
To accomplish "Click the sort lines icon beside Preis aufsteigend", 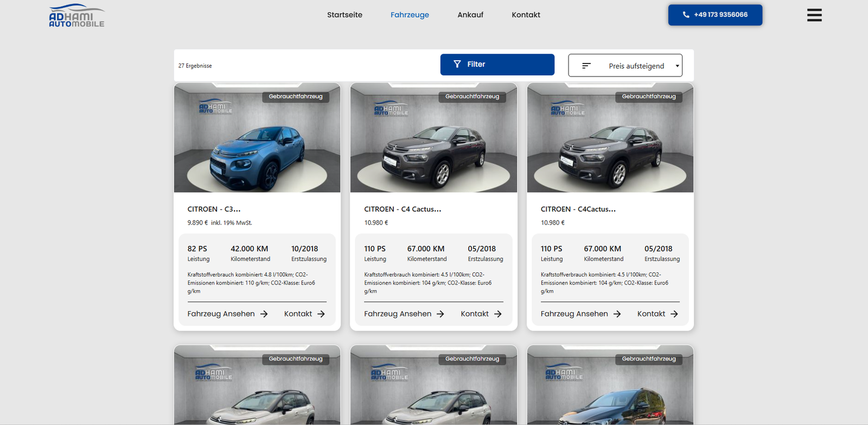I will pyautogui.click(x=586, y=66).
